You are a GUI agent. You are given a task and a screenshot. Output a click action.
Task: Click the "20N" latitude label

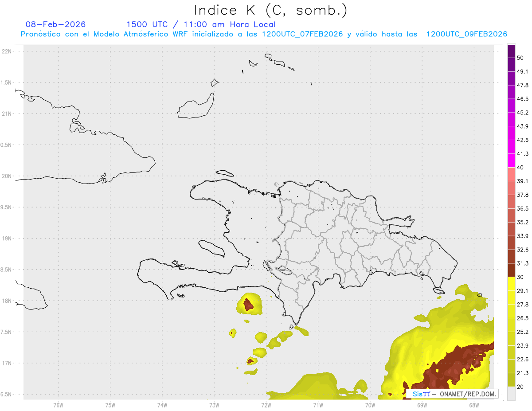point(7,176)
